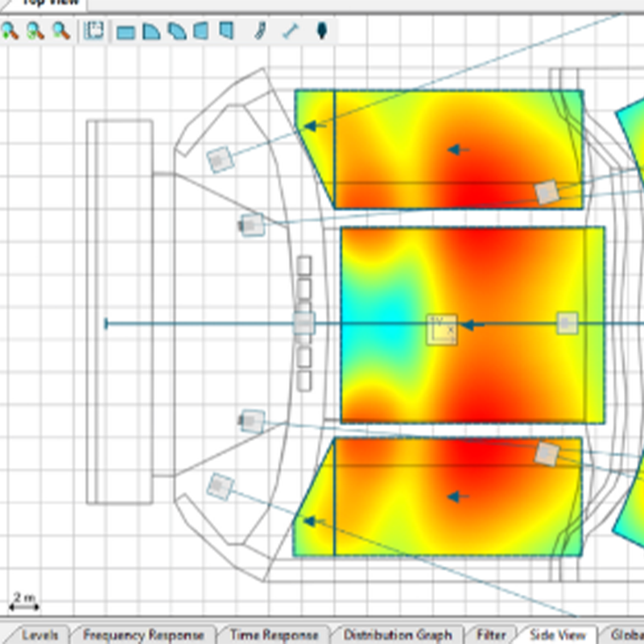This screenshot has height=644, width=644.
Task: Select the quarter-circle area shape tool
Action: [151, 32]
